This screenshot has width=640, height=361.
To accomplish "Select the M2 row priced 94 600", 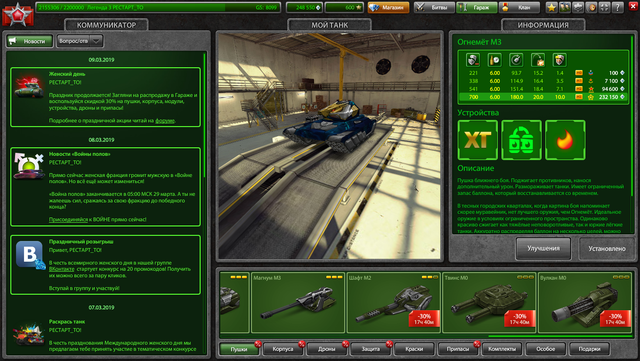I will 543,89.
